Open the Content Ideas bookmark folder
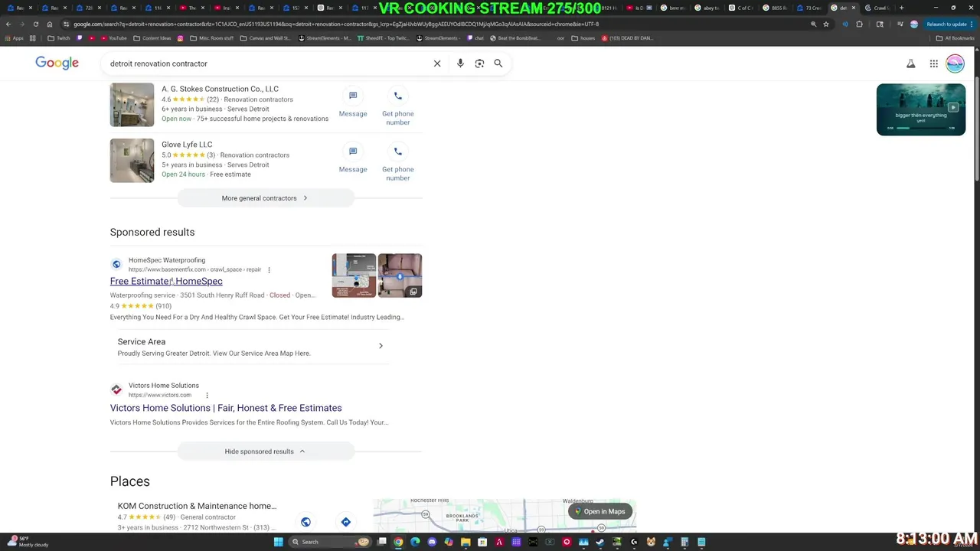Viewport: 980px width, 551px height. 152,38
